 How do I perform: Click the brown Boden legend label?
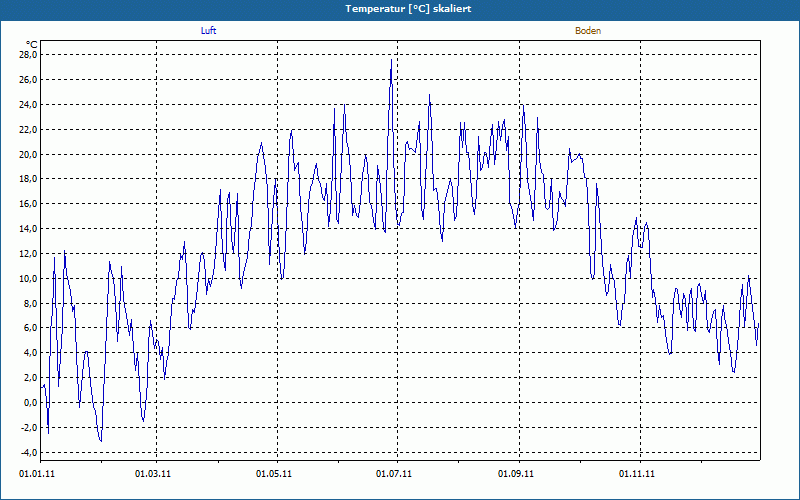tap(588, 31)
